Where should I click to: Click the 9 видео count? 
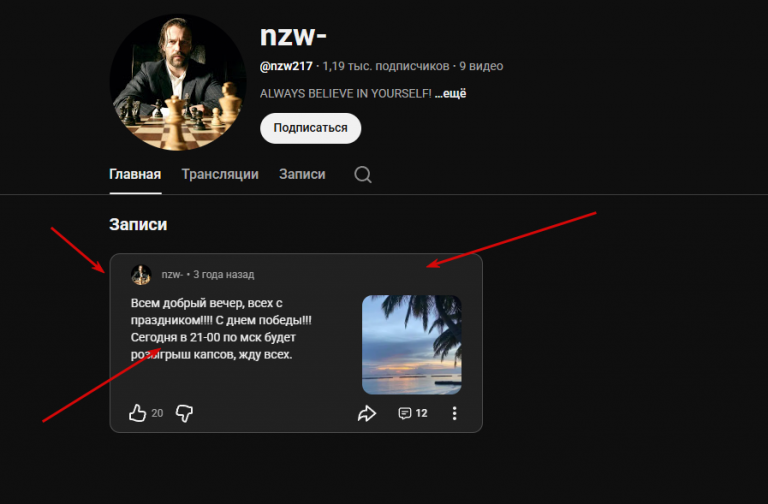click(x=481, y=66)
